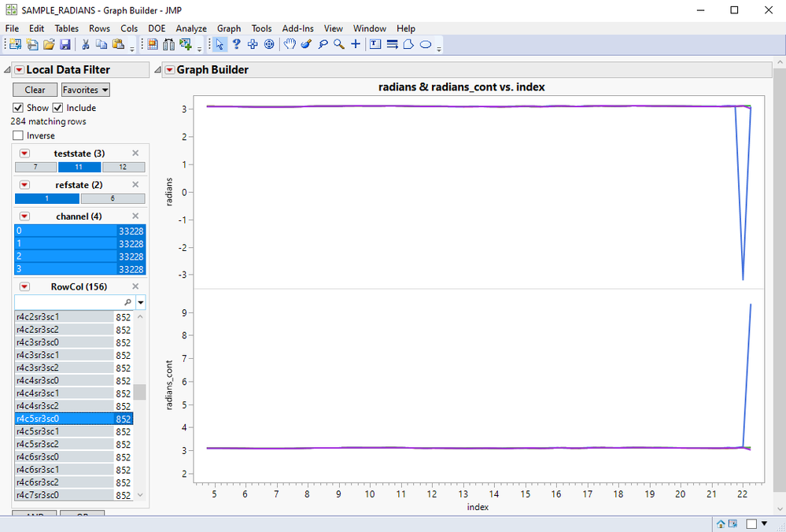Uncheck the Show checkbox
Image resolution: width=786 pixels, height=532 pixels.
(x=18, y=108)
